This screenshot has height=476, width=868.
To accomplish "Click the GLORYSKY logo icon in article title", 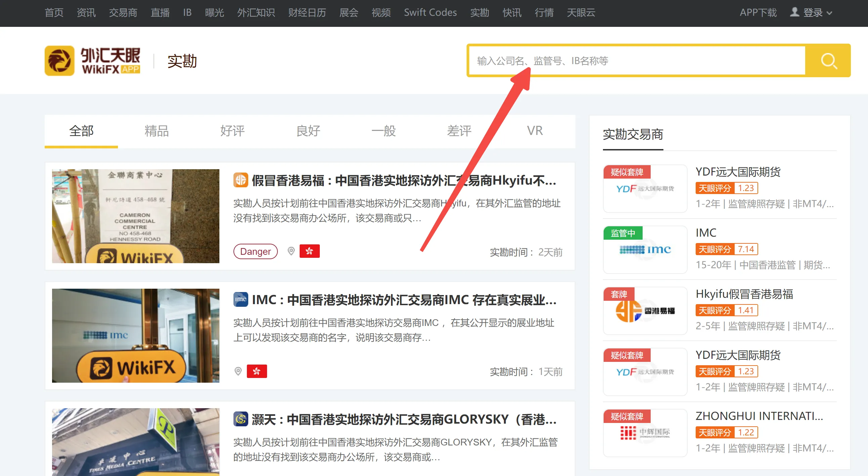I will (x=241, y=419).
